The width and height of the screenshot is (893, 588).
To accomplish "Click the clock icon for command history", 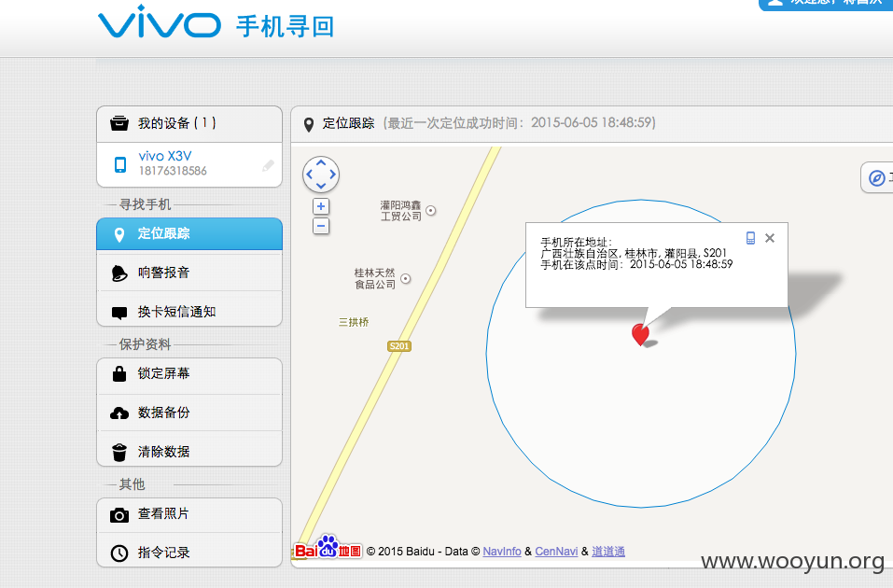I will (119, 553).
